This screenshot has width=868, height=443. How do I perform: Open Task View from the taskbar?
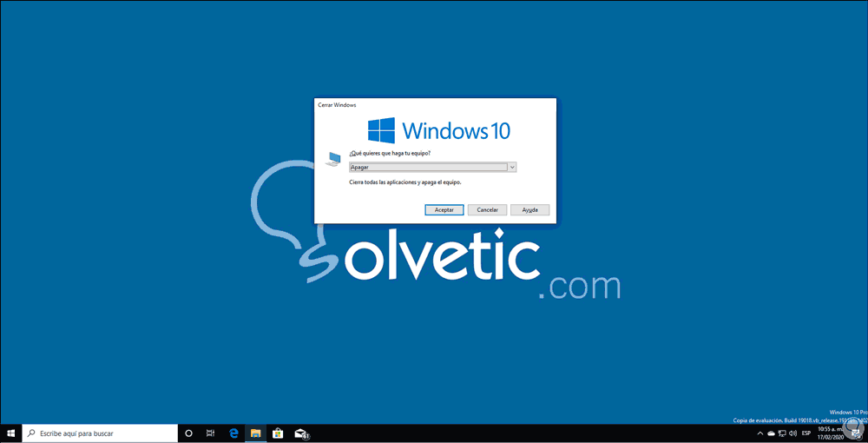pos(210,433)
